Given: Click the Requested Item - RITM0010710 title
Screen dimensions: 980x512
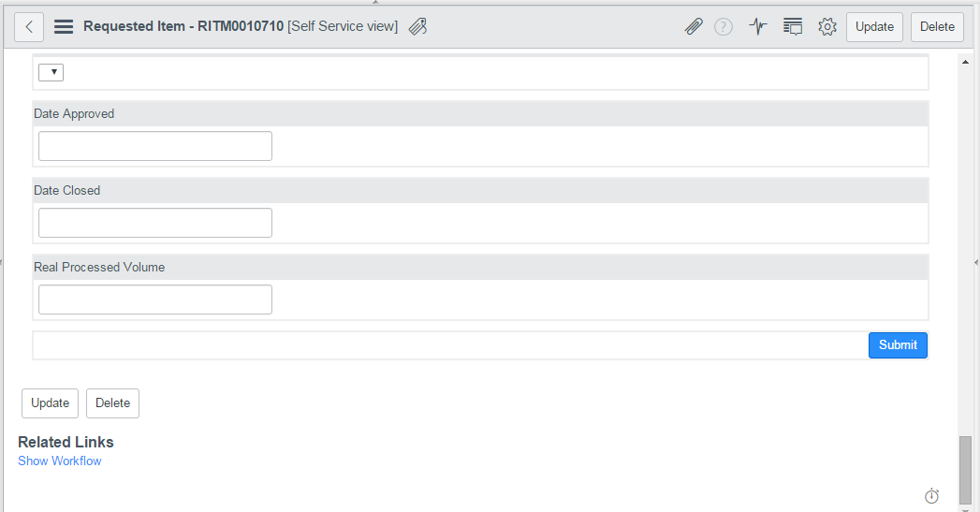Looking at the screenshot, I should click(x=183, y=26).
